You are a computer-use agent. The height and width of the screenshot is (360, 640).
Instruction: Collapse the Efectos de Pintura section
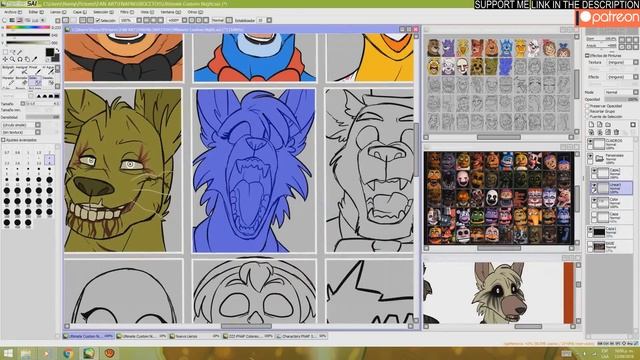point(587,56)
